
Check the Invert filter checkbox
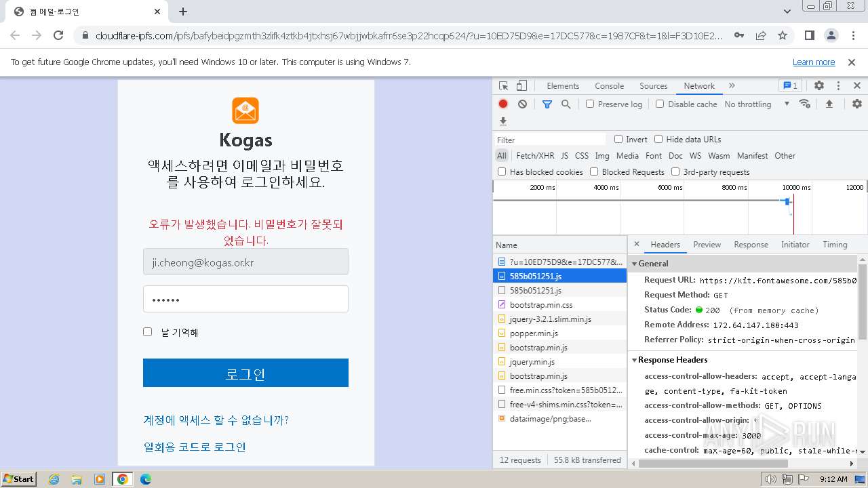(618, 139)
